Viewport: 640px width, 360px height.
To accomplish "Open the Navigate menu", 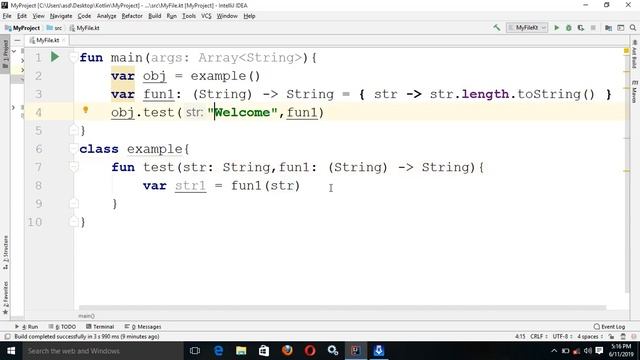I will (x=61, y=16).
